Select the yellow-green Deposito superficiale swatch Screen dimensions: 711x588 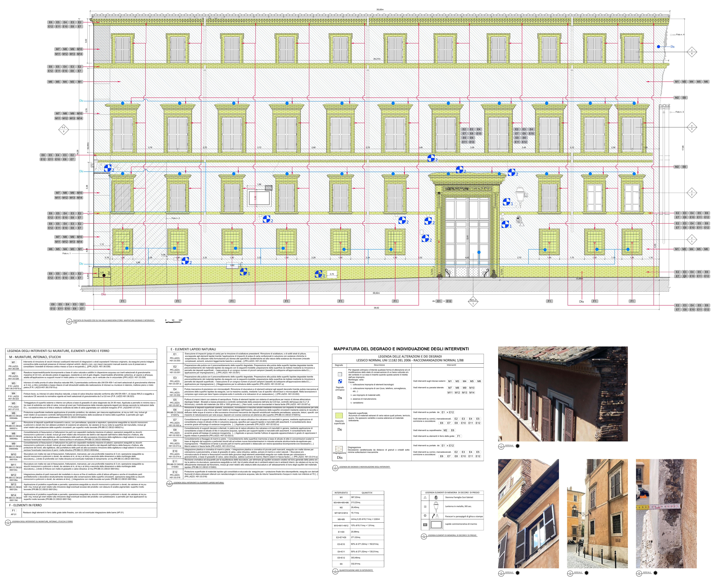pyautogui.click(x=339, y=416)
